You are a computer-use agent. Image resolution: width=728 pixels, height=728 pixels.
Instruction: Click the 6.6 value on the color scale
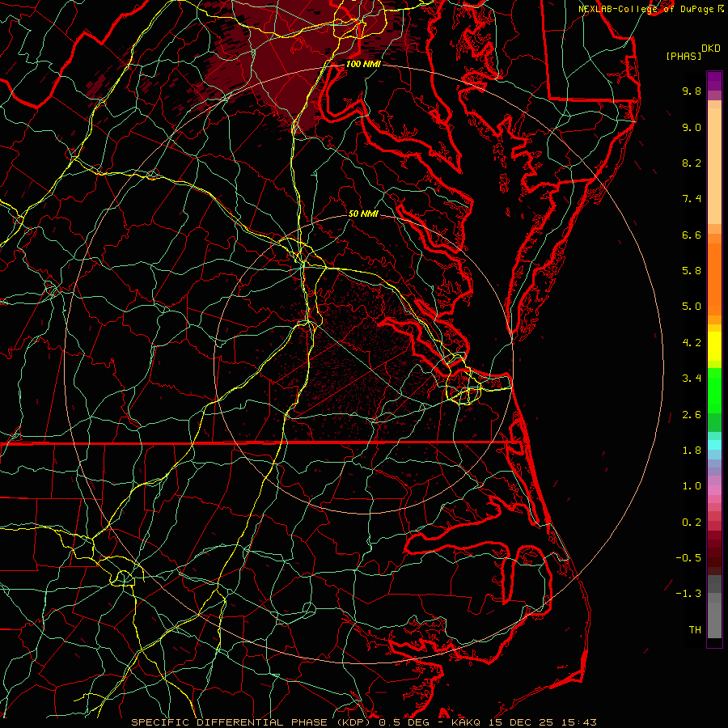click(692, 235)
